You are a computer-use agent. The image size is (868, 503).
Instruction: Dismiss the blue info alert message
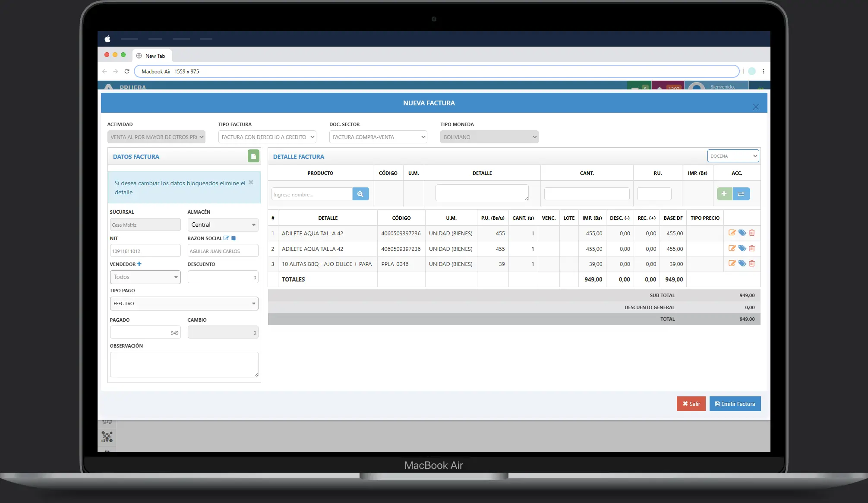click(251, 182)
